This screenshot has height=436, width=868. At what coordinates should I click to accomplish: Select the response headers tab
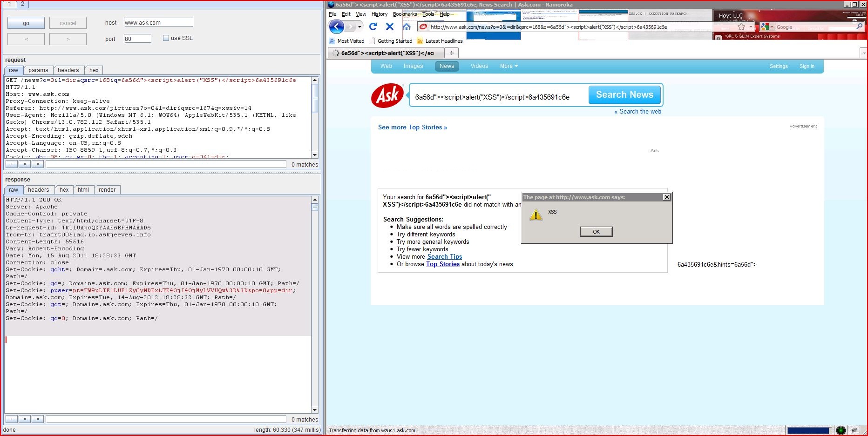[38, 190]
